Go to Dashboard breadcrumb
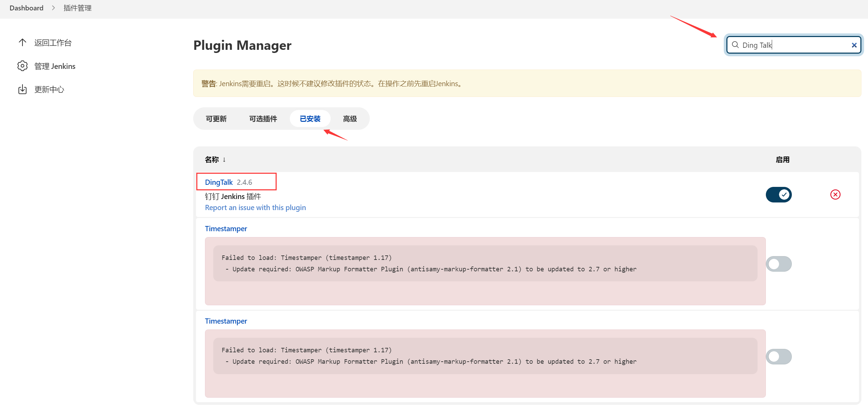The height and width of the screenshot is (407, 868). (26, 8)
